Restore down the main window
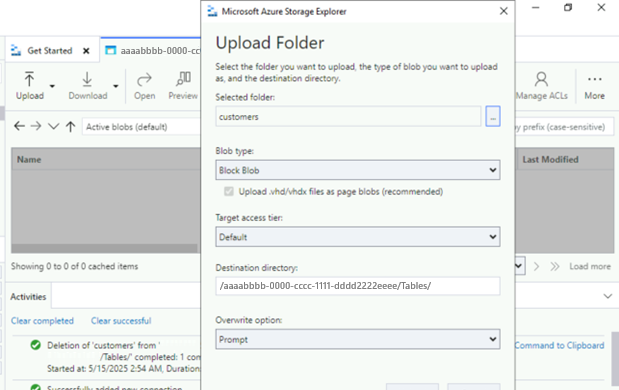Image resolution: width=619 pixels, height=390 pixels. pos(568,8)
